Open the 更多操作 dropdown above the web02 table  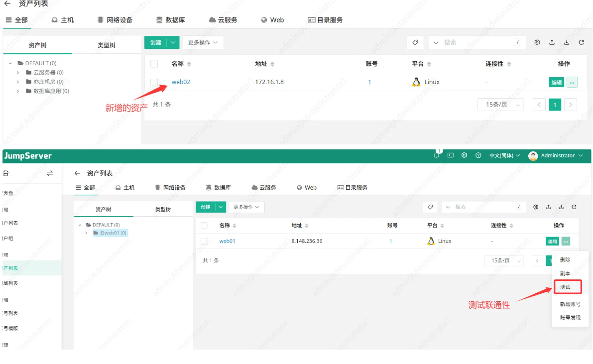[203, 42]
